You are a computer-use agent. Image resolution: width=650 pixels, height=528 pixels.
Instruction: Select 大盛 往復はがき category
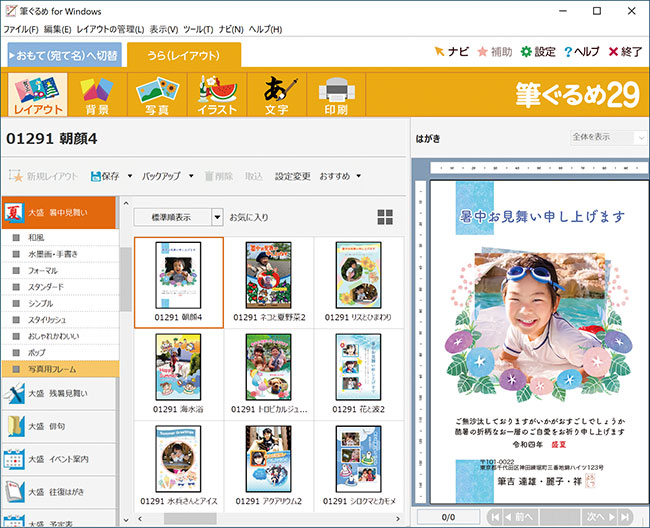[x=59, y=492]
